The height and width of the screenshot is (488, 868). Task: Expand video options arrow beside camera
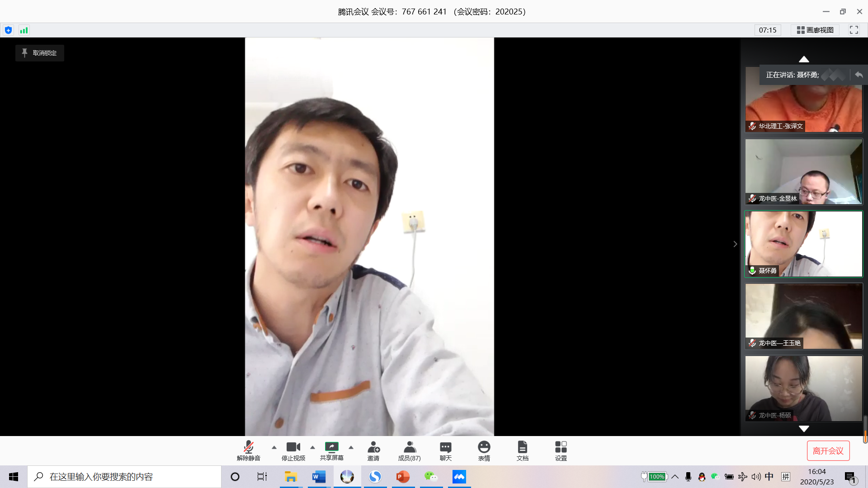point(312,447)
